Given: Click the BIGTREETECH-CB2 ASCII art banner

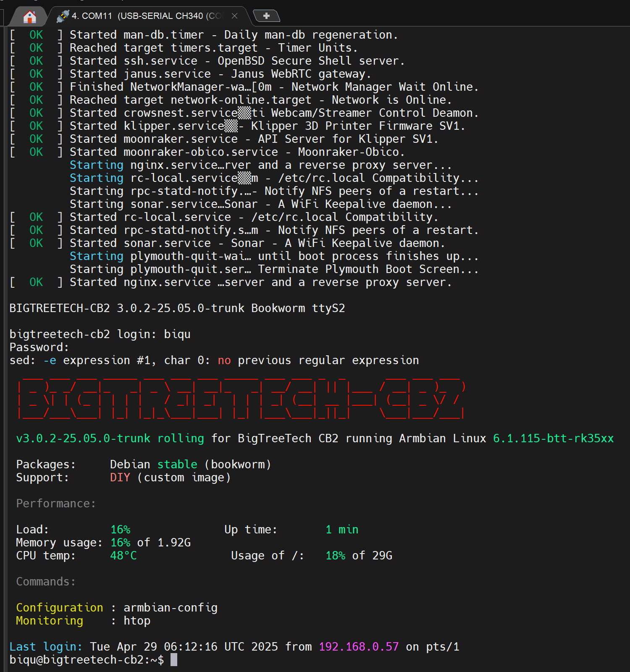Looking at the screenshot, I should pyautogui.click(x=241, y=399).
